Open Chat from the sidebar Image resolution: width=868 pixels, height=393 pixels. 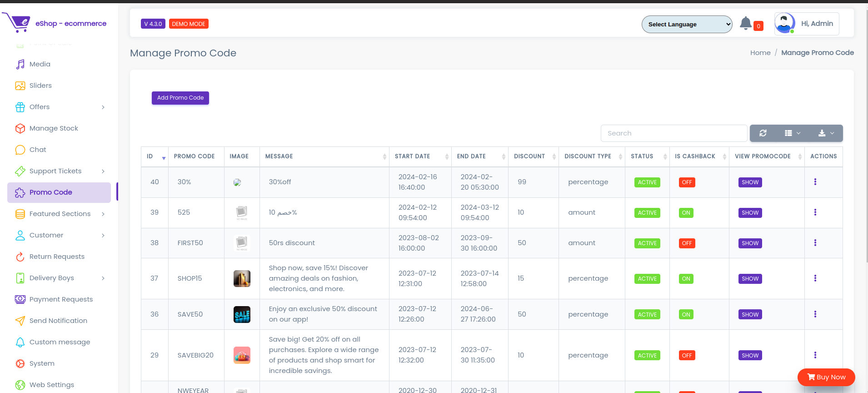(38, 150)
